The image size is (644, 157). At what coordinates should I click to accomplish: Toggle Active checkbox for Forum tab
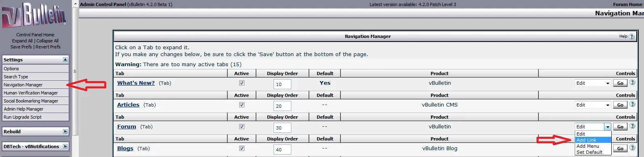[x=242, y=126]
